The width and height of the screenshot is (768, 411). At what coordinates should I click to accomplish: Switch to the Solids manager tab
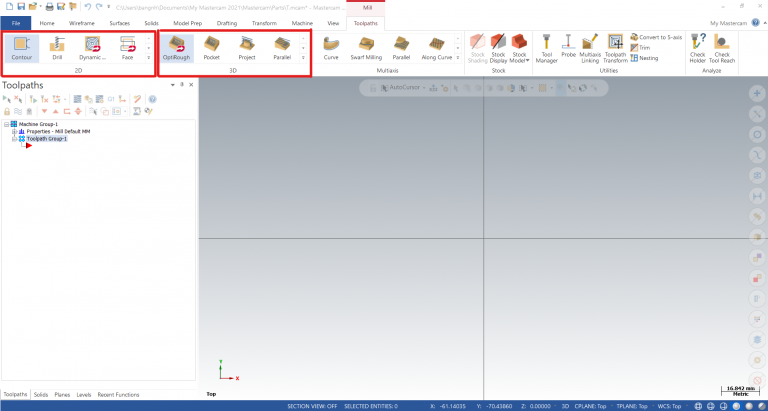41,394
